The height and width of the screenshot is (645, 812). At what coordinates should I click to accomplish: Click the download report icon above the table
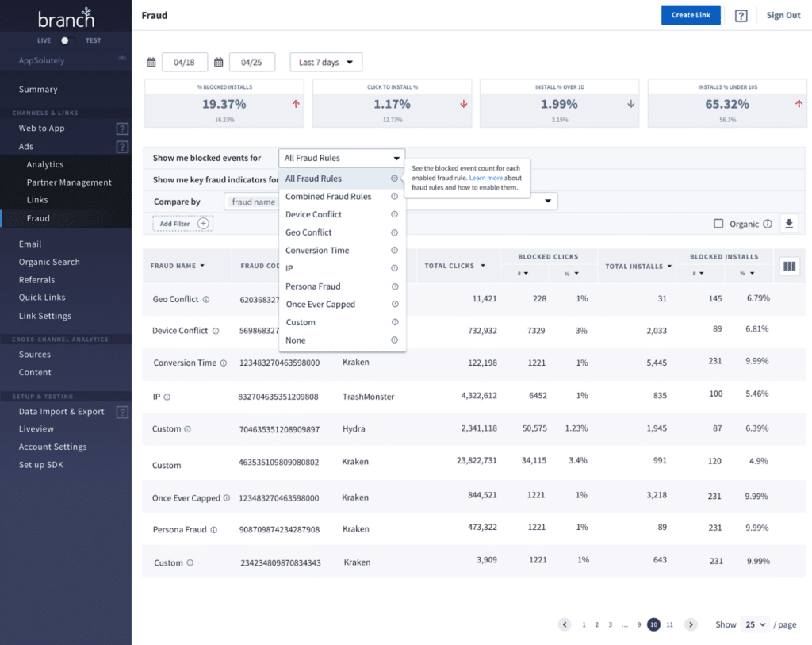click(x=788, y=223)
